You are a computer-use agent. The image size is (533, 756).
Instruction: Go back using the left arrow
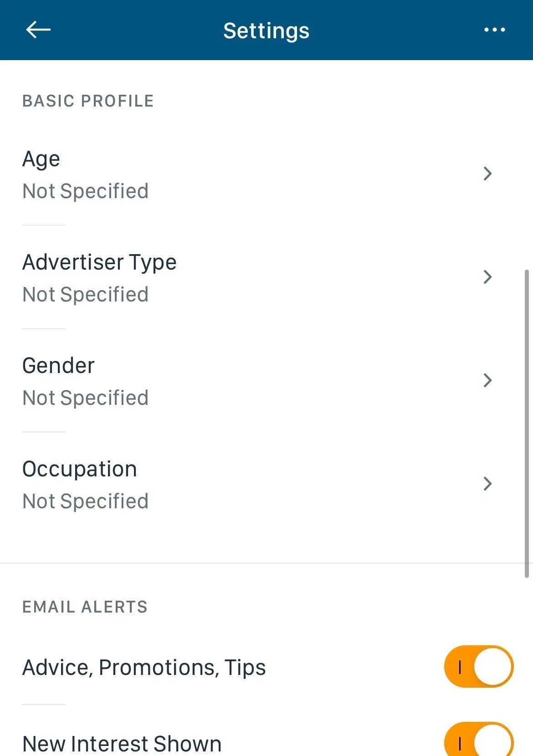pyautogui.click(x=38, y=30)
